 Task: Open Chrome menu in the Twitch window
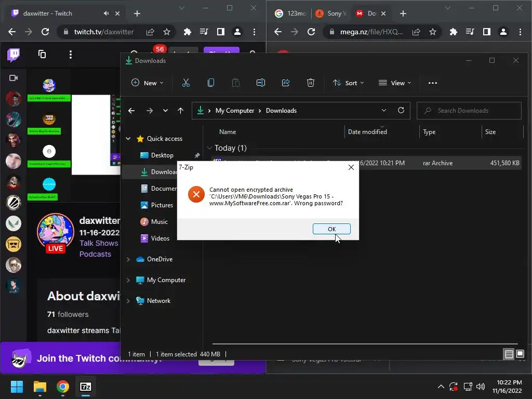[x=254, y=32]
